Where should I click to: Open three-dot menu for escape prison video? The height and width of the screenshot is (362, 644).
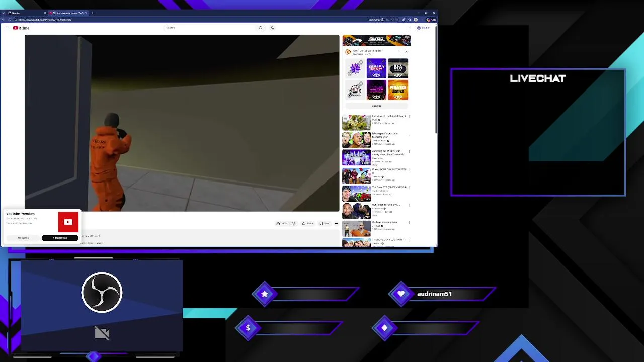pos(410,223)
